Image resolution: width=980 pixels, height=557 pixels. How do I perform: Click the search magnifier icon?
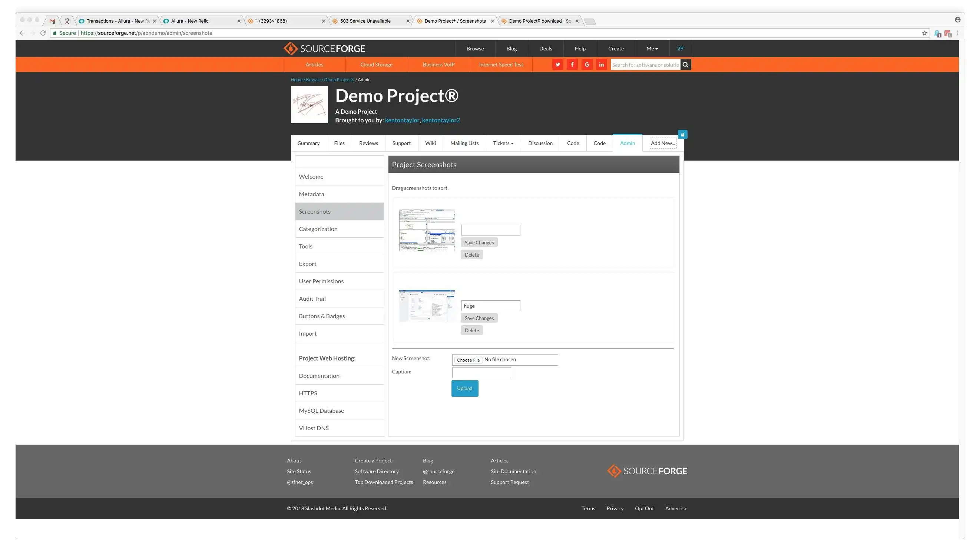coord(685,65)
